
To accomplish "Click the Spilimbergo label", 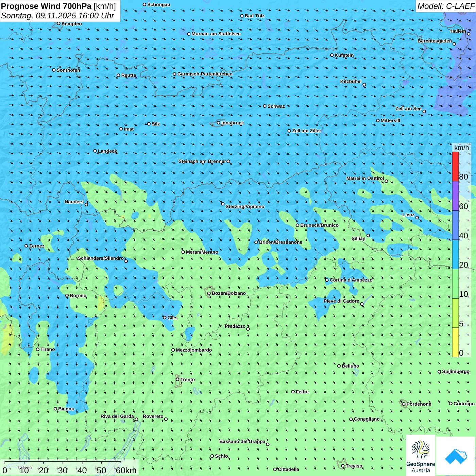I will 456,371.
